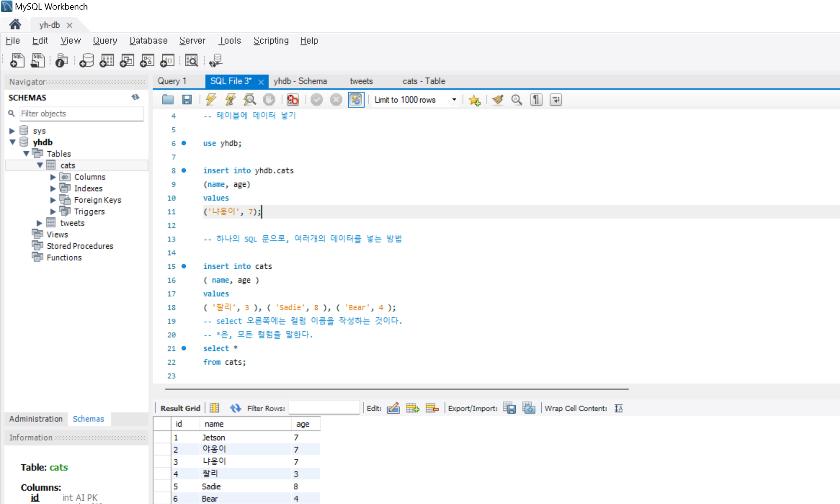Expand Indexes under cats

pos(53,188)
